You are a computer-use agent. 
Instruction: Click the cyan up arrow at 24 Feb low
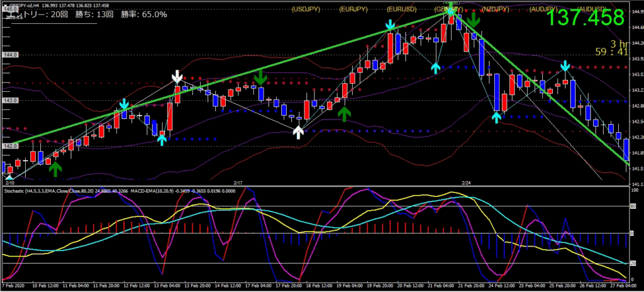[x=496, y=116]
